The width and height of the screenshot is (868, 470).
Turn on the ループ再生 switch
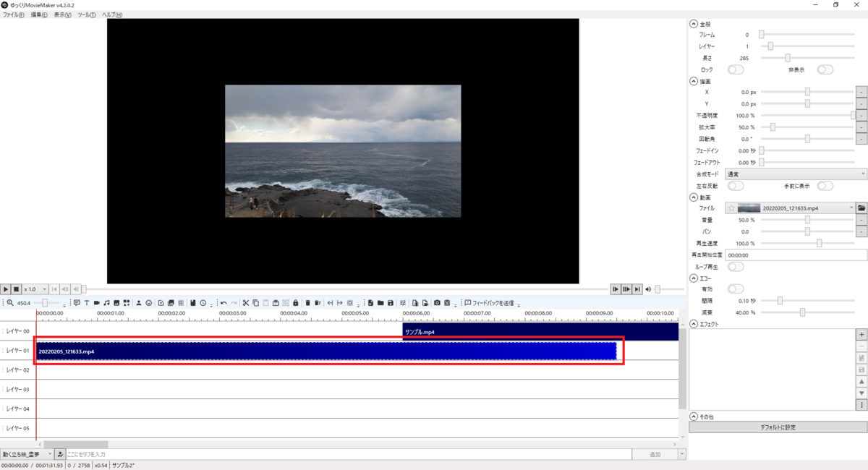(x=736, y=267)
